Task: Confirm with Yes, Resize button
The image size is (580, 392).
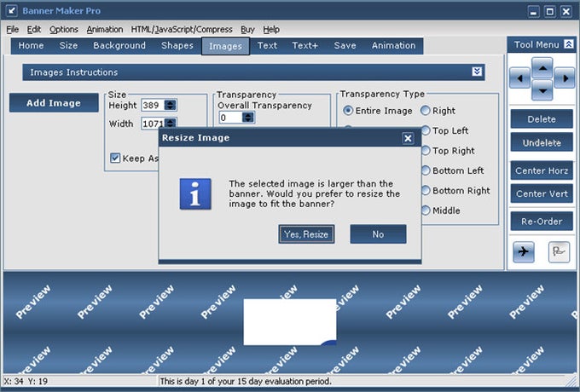Action: pyautogui.click(x=306, y=234)
